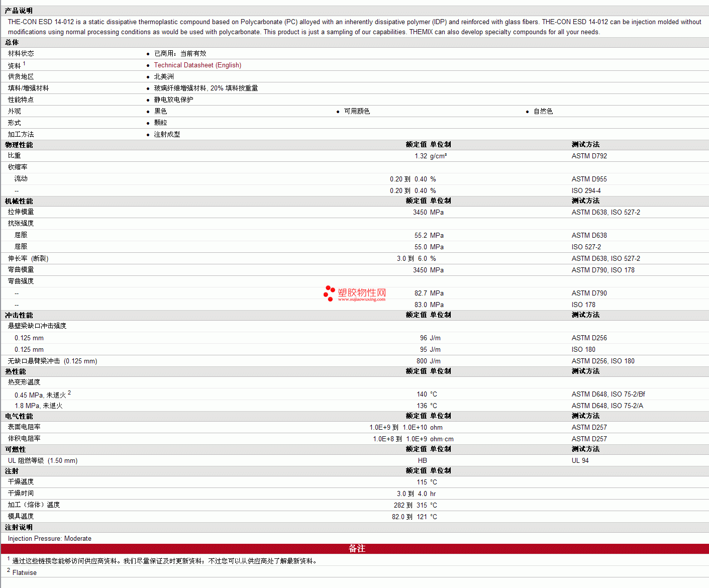Viewport: 709px width, 588px height.
Task: Select the 冲击性能 section header
Action: click(19, 315)
